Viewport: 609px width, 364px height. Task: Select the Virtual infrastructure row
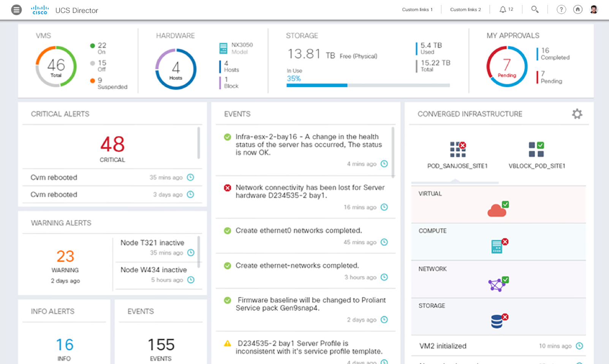point(498,205)
